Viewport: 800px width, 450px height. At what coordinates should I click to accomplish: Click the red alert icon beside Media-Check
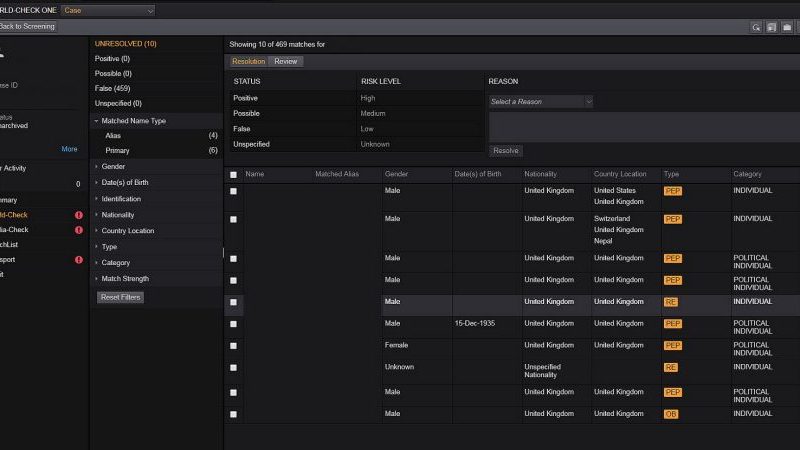pos(79,230)
